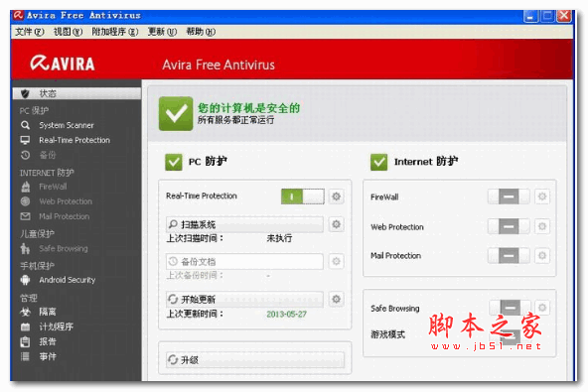Click the 备份文档 button

click(244, 261)
